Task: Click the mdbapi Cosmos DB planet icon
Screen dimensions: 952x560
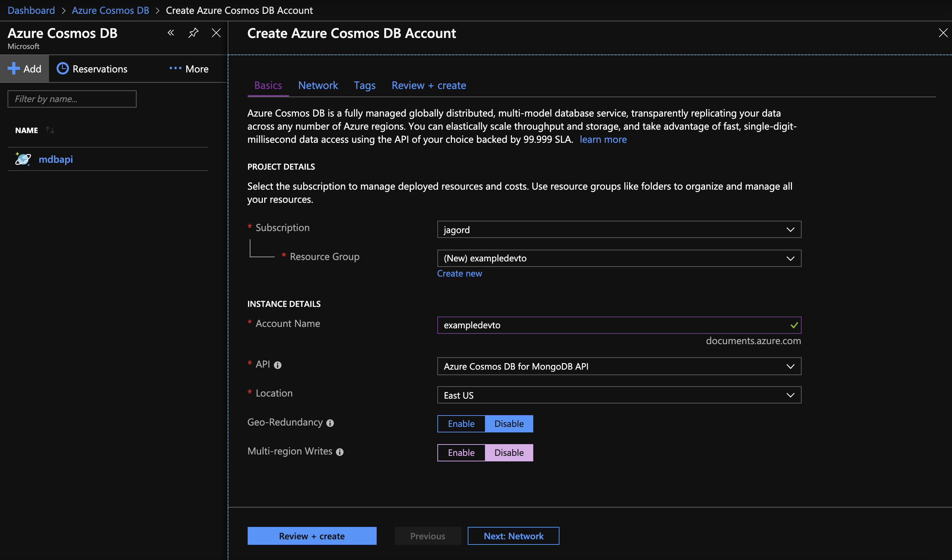Action: (23, 159)
